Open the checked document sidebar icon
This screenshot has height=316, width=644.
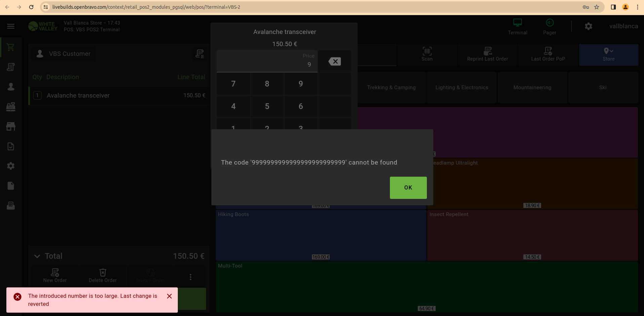coord(11,146)
